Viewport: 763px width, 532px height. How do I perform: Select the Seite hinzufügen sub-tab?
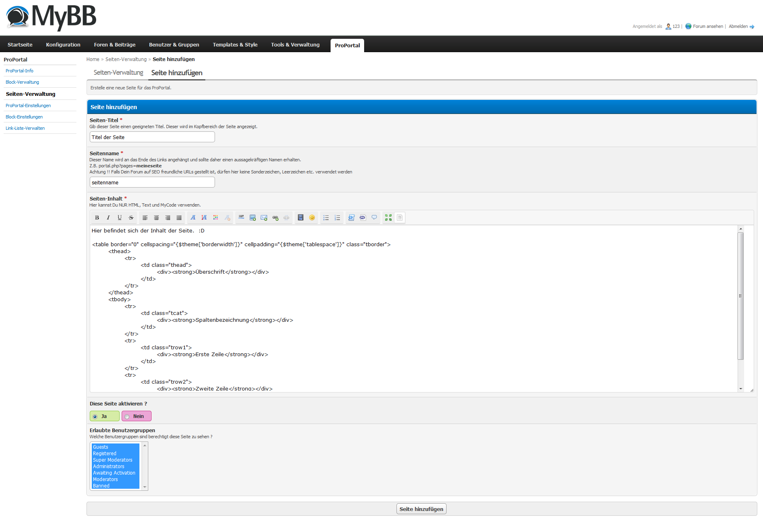pos(177,73)
